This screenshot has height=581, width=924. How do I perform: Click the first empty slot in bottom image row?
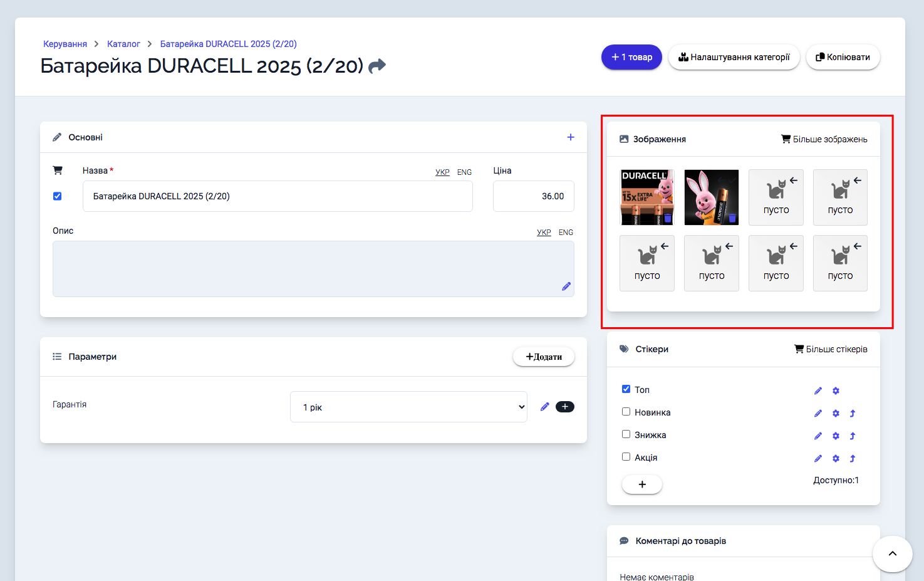[647, 263]
